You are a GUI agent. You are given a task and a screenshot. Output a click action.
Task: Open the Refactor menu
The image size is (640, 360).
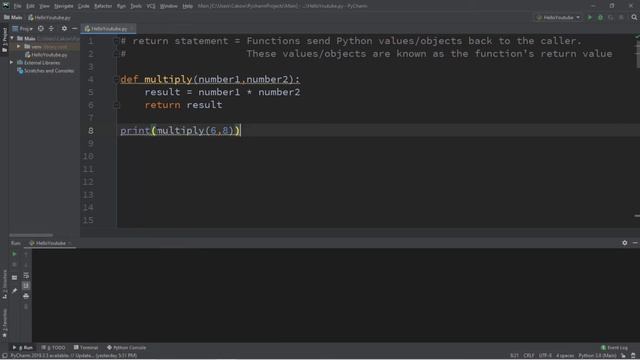point(103,6)
